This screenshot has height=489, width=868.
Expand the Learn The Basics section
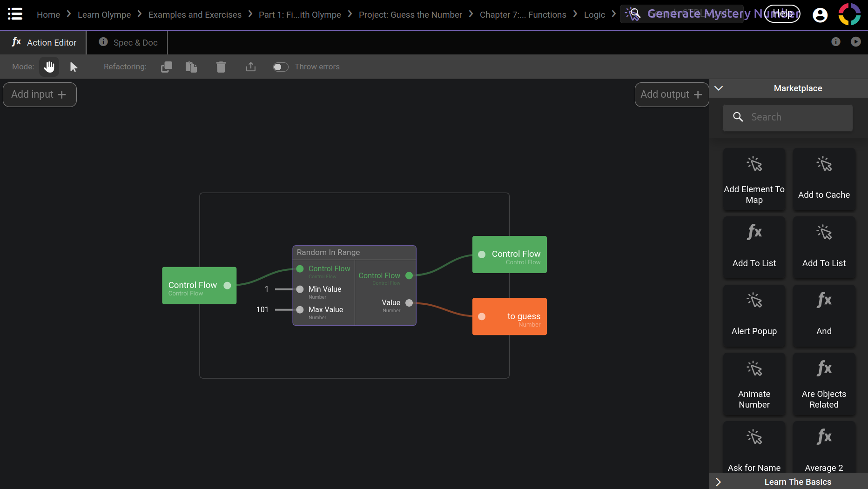point(719,482)
